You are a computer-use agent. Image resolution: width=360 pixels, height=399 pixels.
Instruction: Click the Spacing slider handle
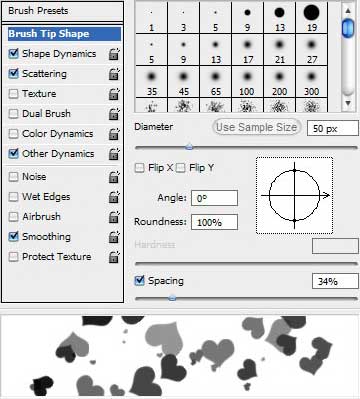(x=172, y=298)
